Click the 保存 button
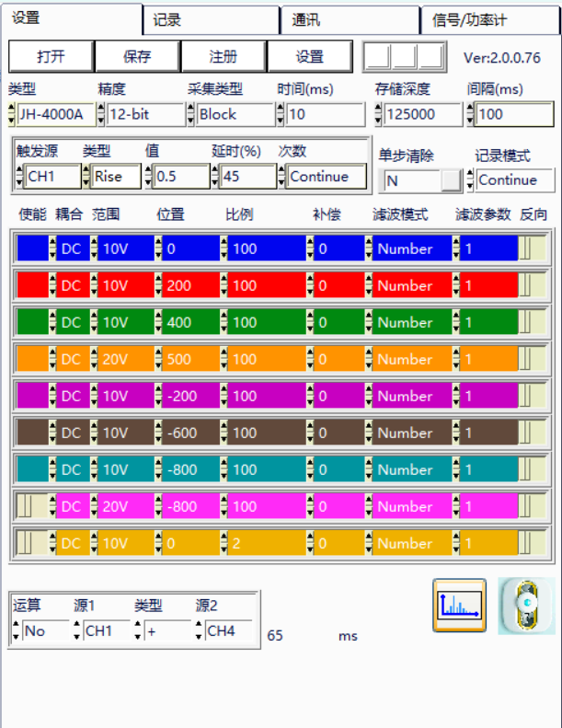The height and width of the screenshot is (728, 562). [x=137, y=57]
